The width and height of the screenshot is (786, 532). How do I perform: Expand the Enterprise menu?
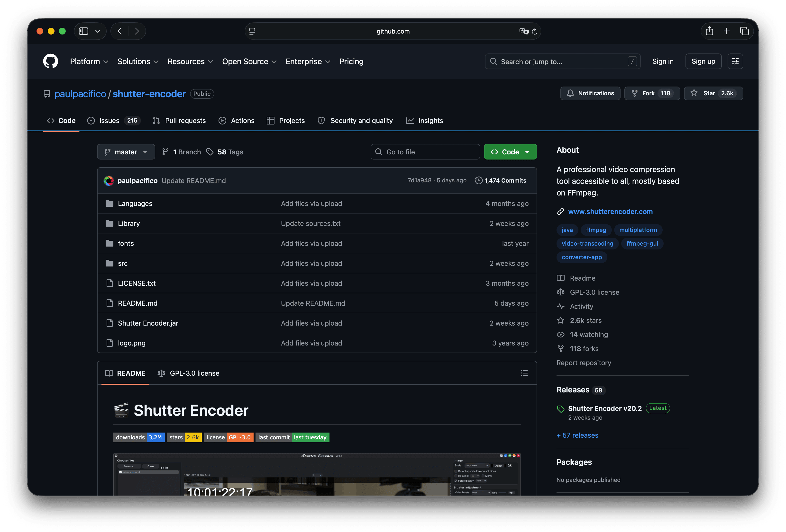click(x=308, y=62)
